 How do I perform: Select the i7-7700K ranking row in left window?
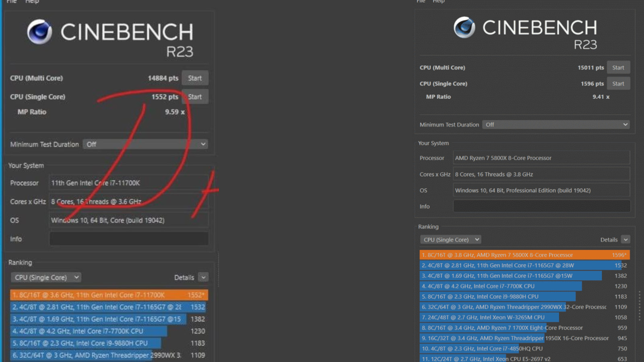coord(109,331)
